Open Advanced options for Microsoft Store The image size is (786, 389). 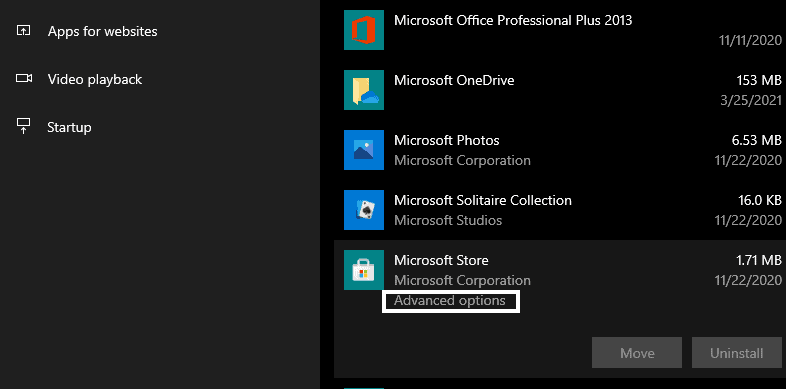(x=450, y=301)
